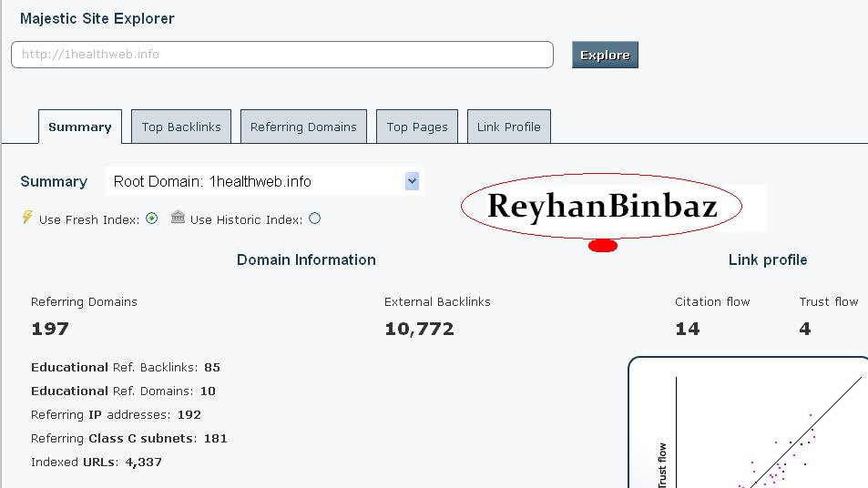
Task: Click the Link profile heading
Action: click(x=768, y=260)
